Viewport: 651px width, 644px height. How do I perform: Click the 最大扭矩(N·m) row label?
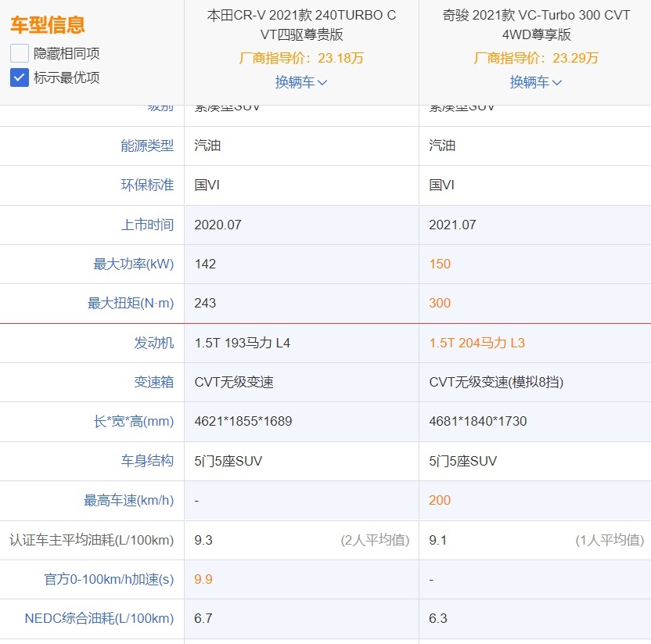coord(131,303)
